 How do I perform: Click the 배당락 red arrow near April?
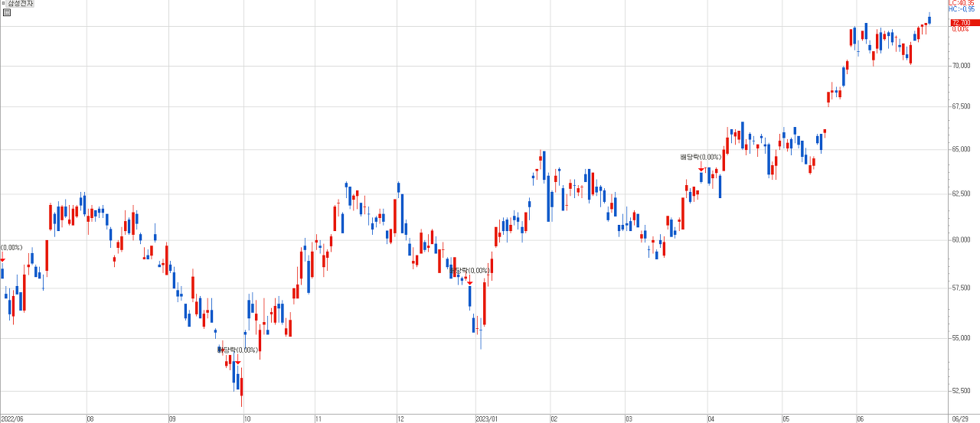pyautogui.click(x=701, y=168)
